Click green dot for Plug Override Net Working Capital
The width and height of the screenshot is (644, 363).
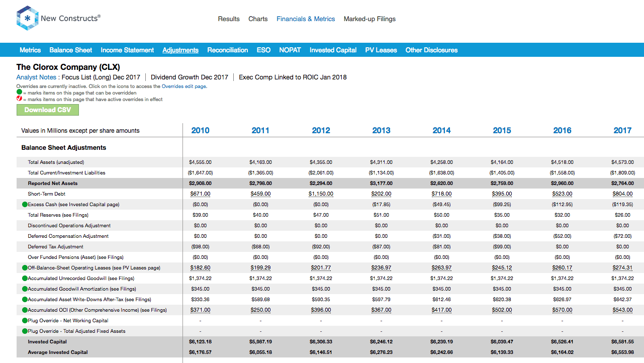point(25,321)
